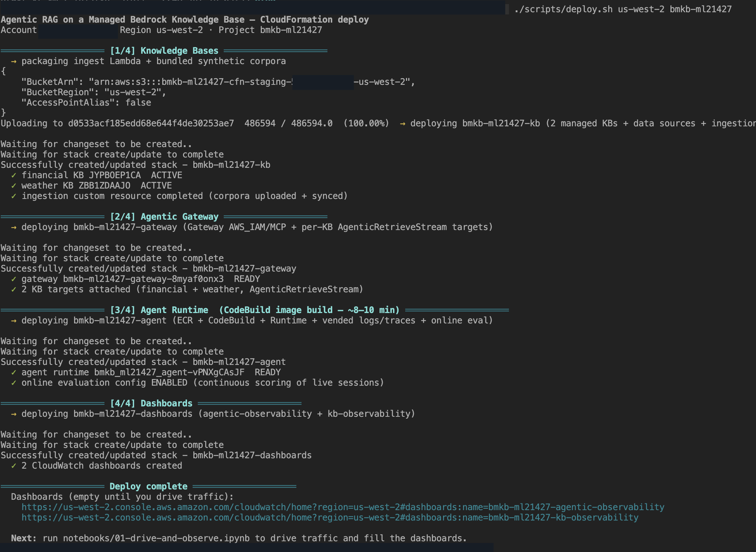Click the 'deploying bmkb-ml21427-gateway' line
This screenshot has height=552, width=756.
point(252,227)
